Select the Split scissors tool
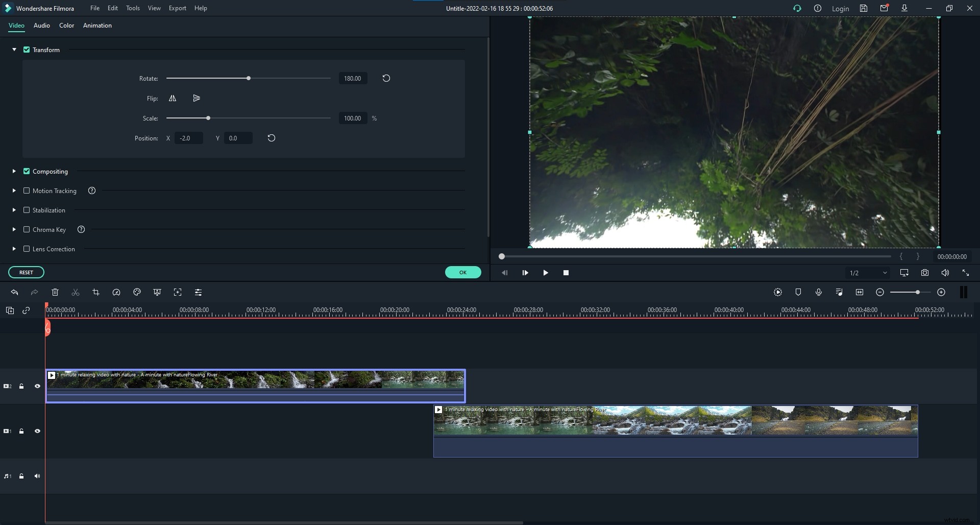Screen dimensions: 980x525 [x=76, y=292]
